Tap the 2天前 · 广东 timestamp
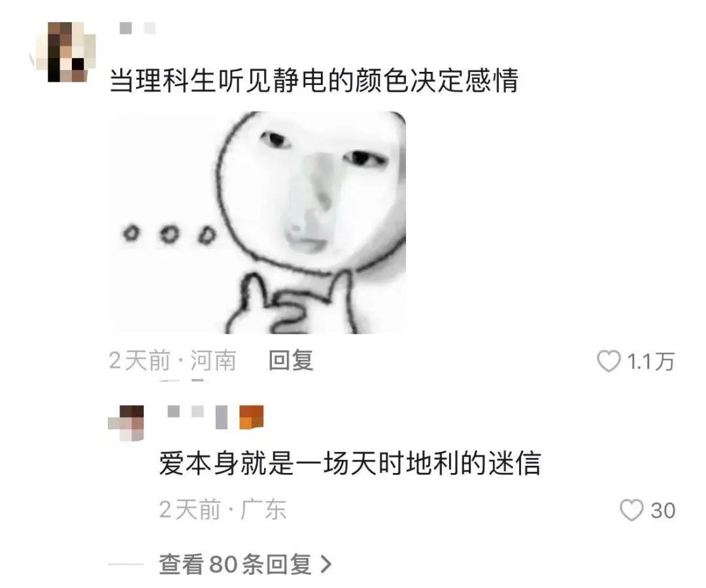Image resolution: width=706 pixels, height=588 pixels. (x=223, y=510)
